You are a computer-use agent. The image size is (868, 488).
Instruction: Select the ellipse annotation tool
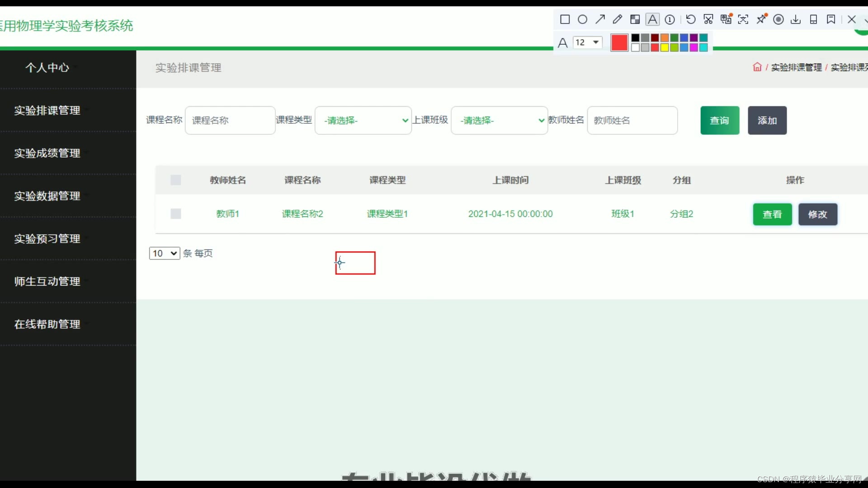tap(582, 19)
